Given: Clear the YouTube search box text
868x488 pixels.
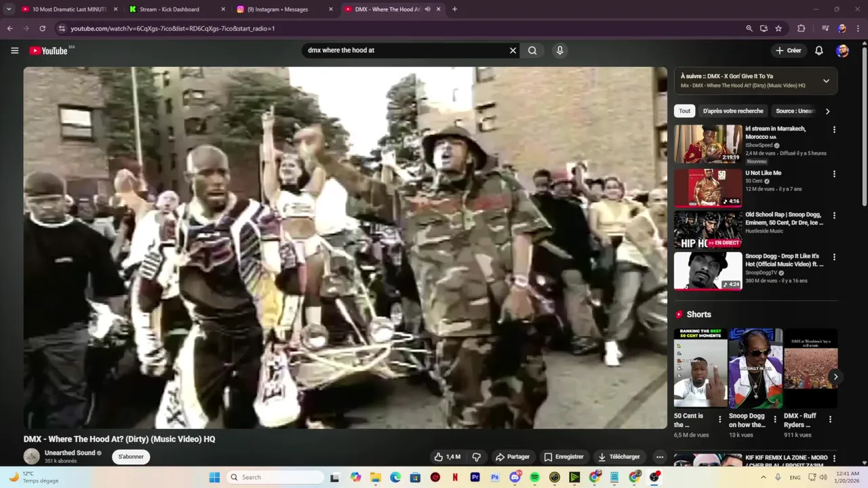Looking at the screenshot, I should pyautogui.click(x=513, y=50).
